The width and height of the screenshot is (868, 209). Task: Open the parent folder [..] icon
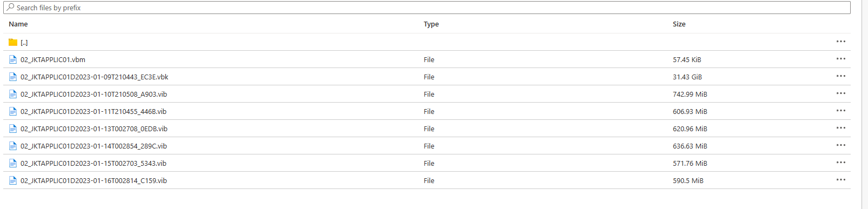click(x=13, y=42)
